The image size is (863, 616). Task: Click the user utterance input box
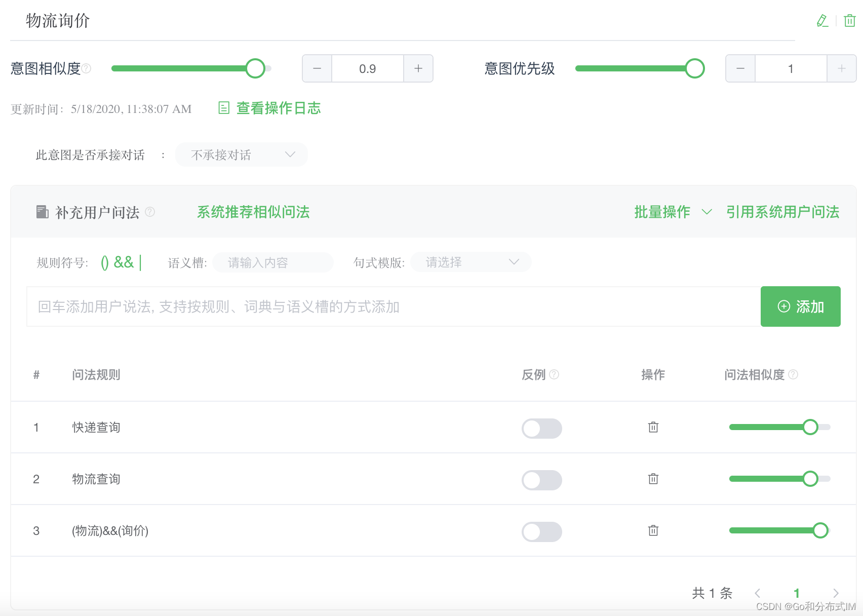[x=394, y=306]
